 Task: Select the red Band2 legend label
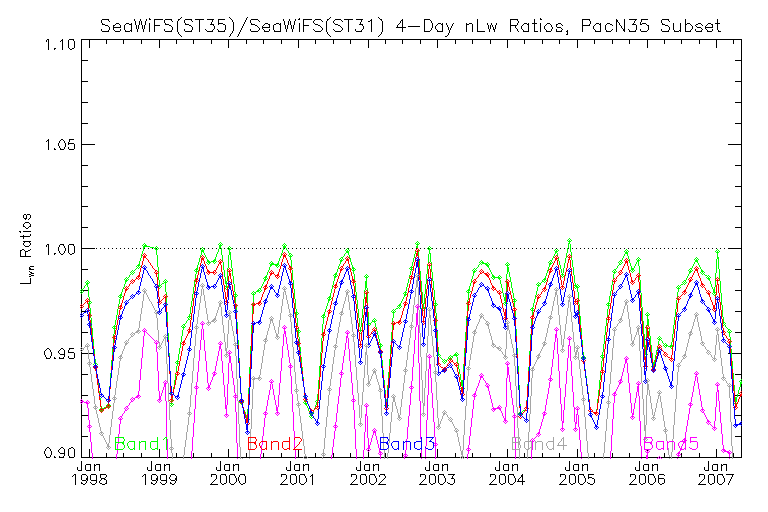click(275, 444)
